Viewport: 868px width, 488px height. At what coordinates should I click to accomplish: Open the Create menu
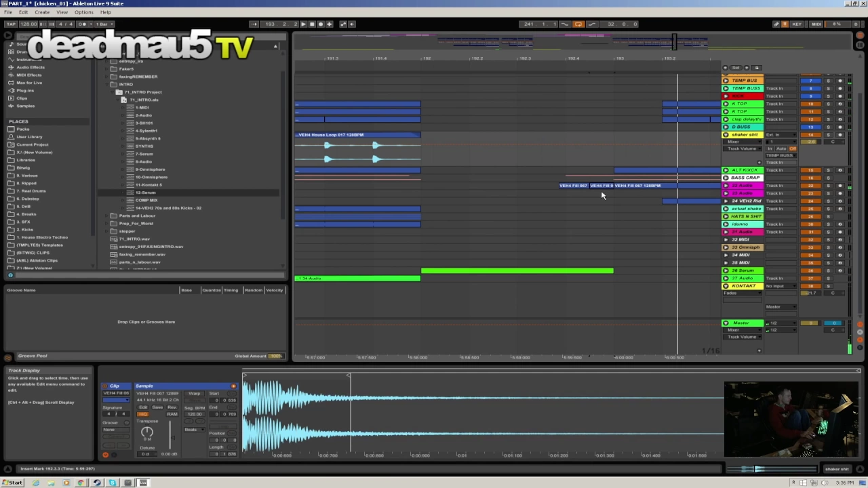tap(42, 12)
